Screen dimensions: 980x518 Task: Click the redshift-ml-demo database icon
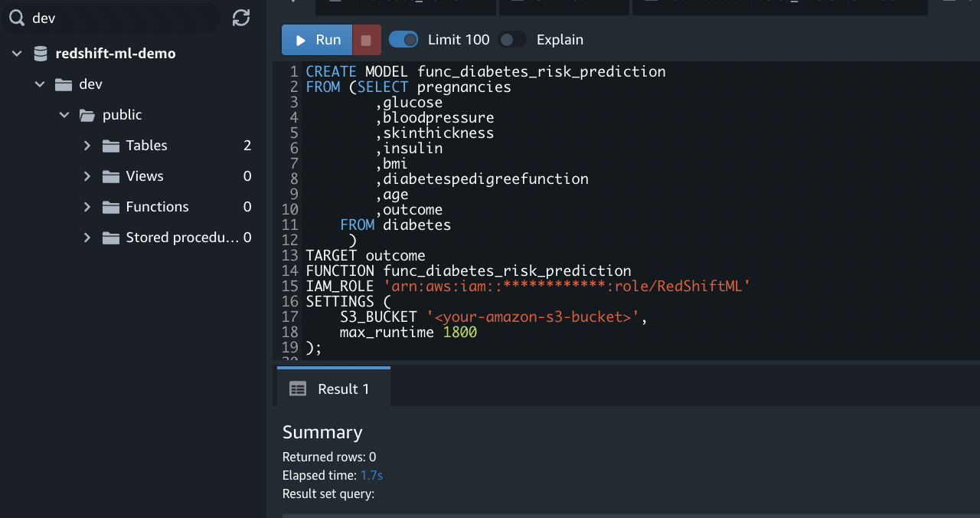coord(41,54)
